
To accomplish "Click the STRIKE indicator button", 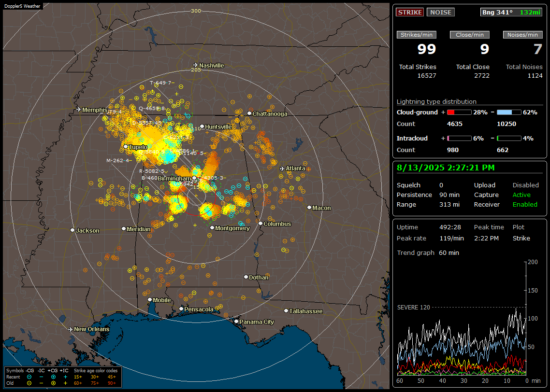I will (x=410, y=12).
